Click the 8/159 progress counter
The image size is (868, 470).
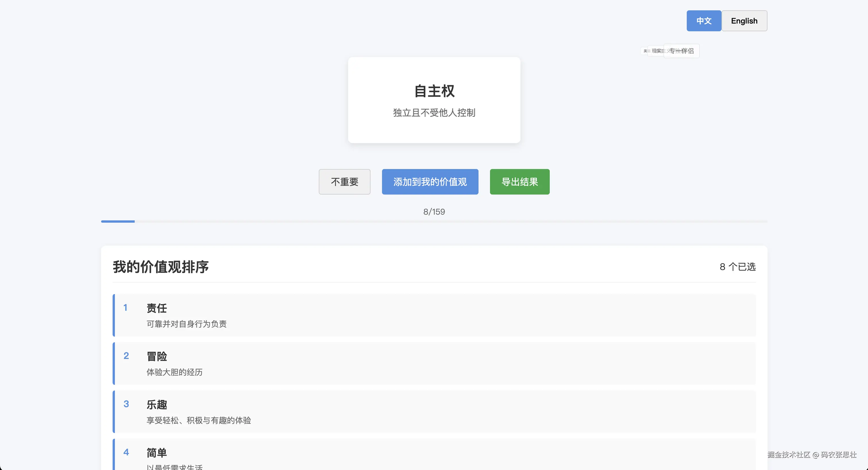pyautogui.click(x=434, y=212)
